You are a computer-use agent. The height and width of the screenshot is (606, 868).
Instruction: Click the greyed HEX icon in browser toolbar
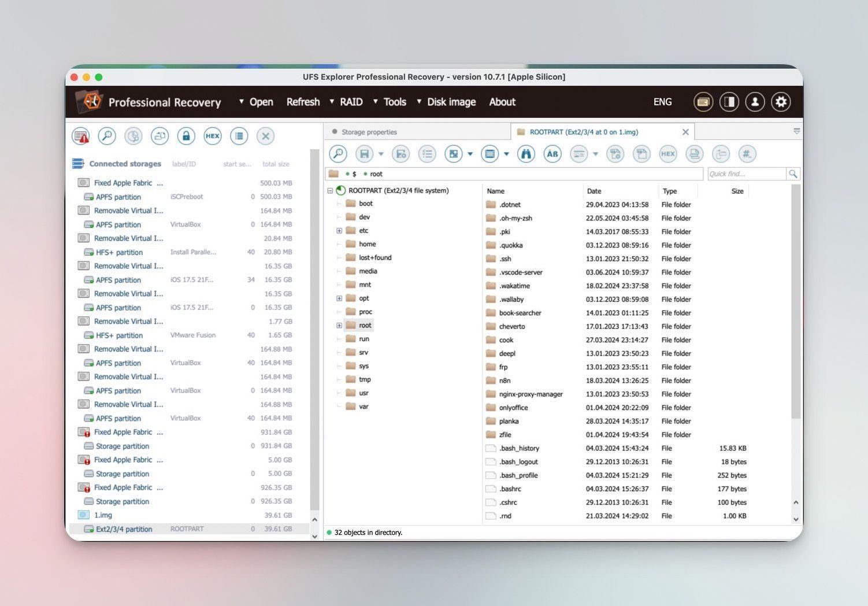[668, 154]
